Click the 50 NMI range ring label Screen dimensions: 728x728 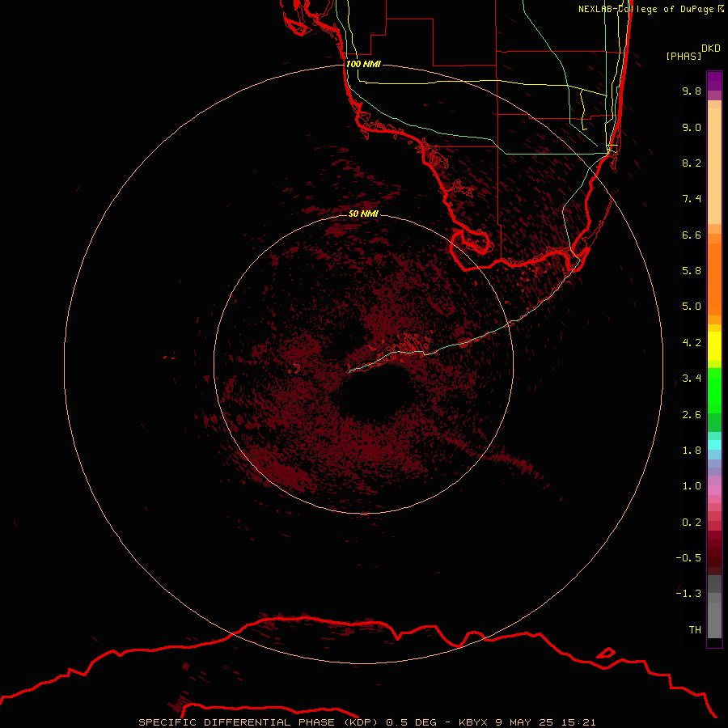click(x=363, y=214)
